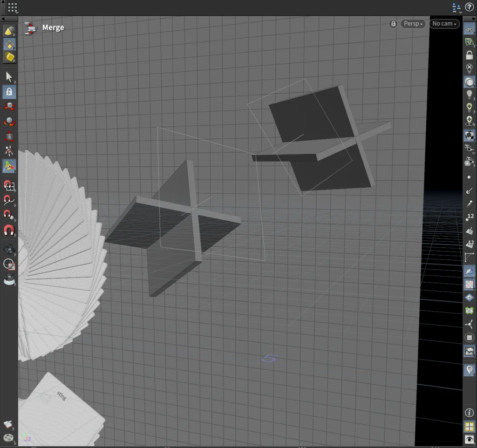The height and width of the screenshot is (448, 477).
Task: Select high quality lighting bulb
Action: (469, 108)
